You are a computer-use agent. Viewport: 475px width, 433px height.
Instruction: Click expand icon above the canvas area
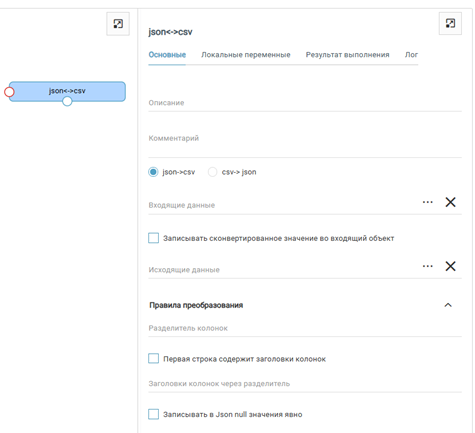(x=118, y=24)
